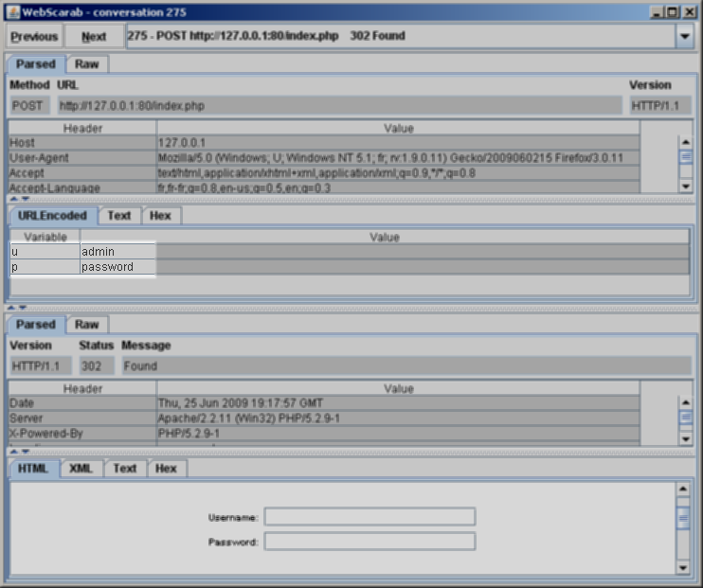Image resolution: width=703 pixels, height=588 pixels.
Task: Switch to response XML tab
Action: 81,469
